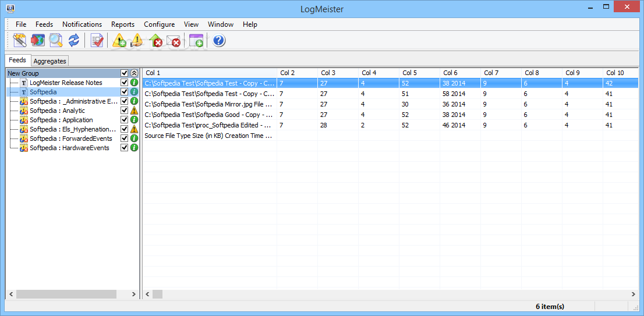Click the green info icon for HardwareEvents
This screenshot has width=644, height=316.
(x=134, y=147)
